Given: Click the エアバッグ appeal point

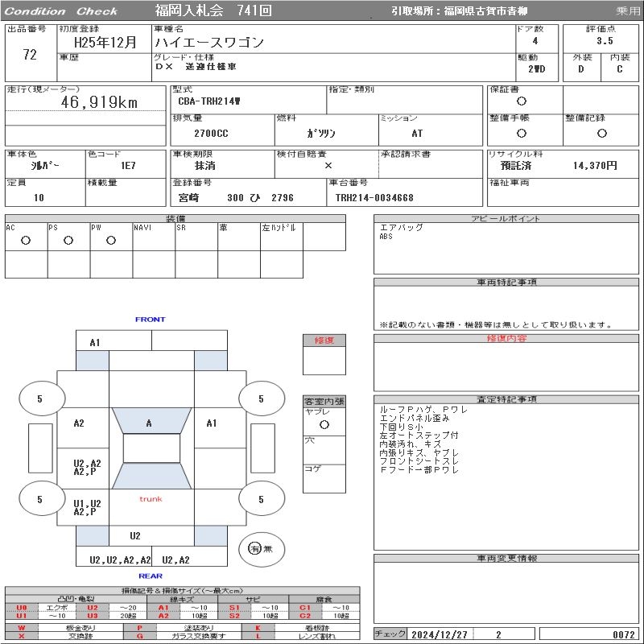Looking at the screenshot, I should click(401, 228).
